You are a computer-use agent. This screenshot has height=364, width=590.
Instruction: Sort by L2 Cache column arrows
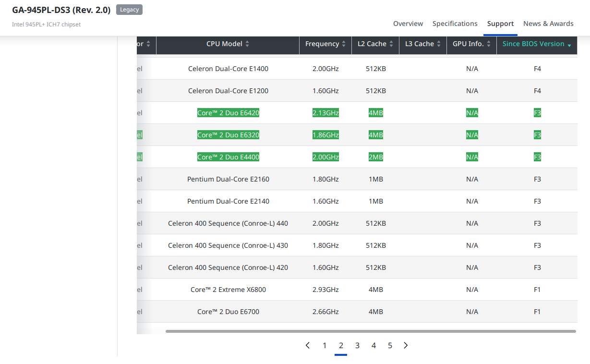tap(391, 44)
